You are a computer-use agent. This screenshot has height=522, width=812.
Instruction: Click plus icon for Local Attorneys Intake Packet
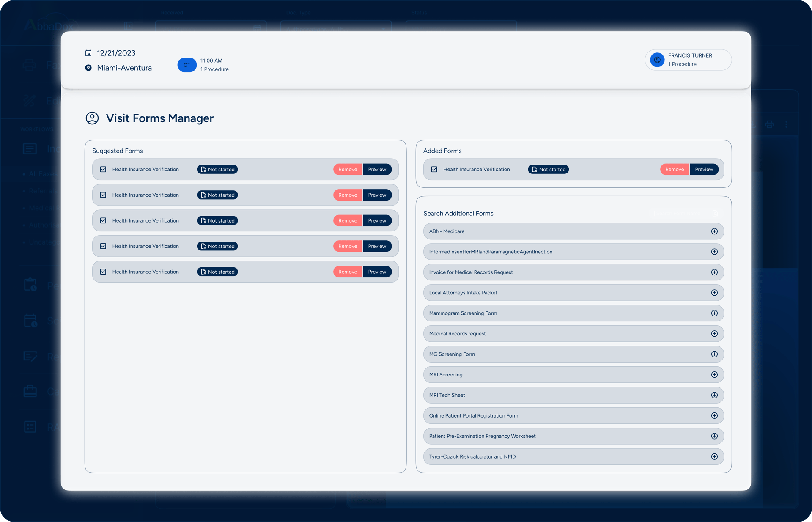point(714,293)
